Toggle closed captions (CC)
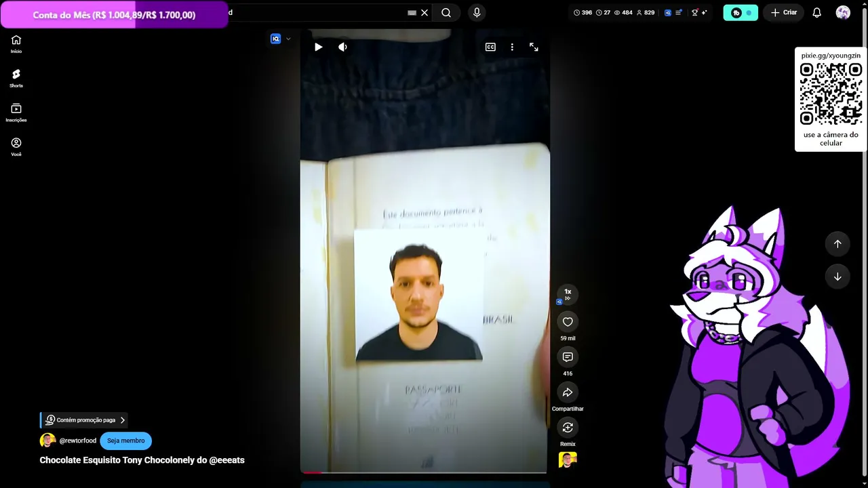 coord(490,47)
